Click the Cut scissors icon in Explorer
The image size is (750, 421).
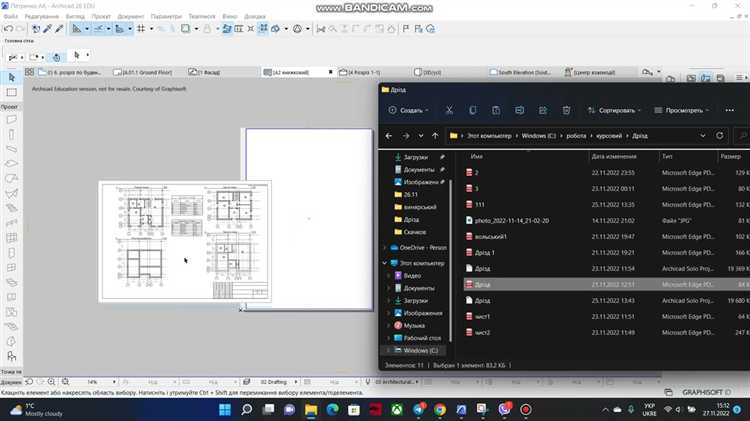pos(449,111)
